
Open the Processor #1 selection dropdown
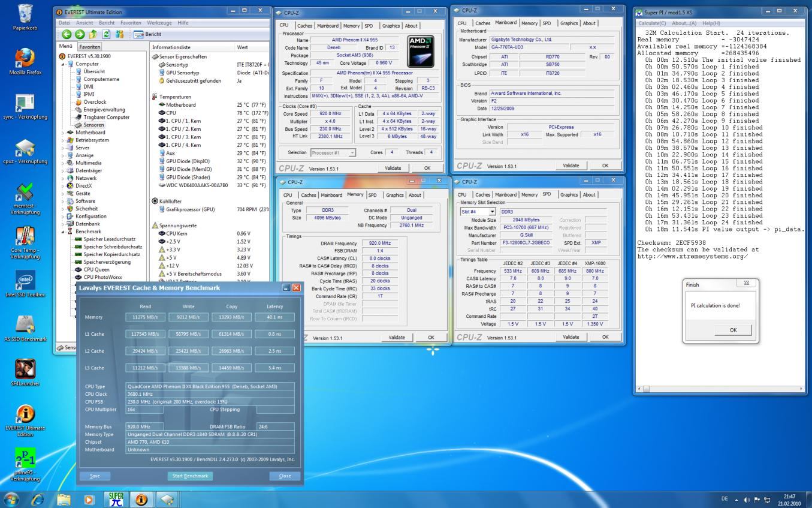(333, 152)
